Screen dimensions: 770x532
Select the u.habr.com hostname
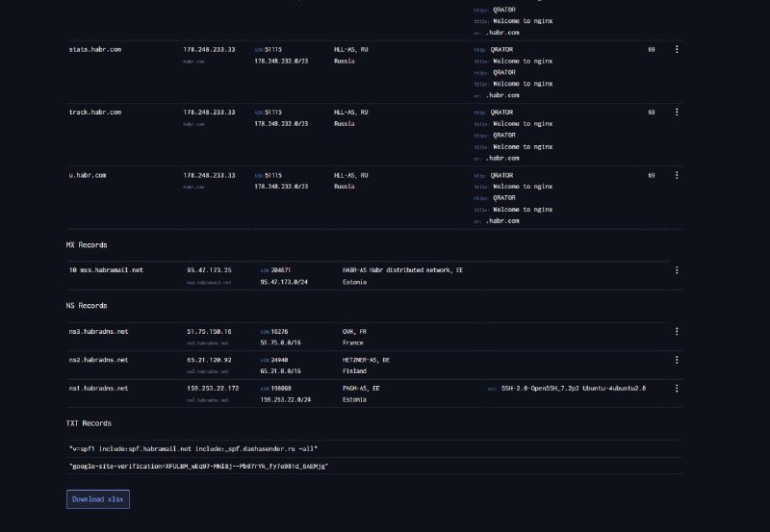click(88, 175)
